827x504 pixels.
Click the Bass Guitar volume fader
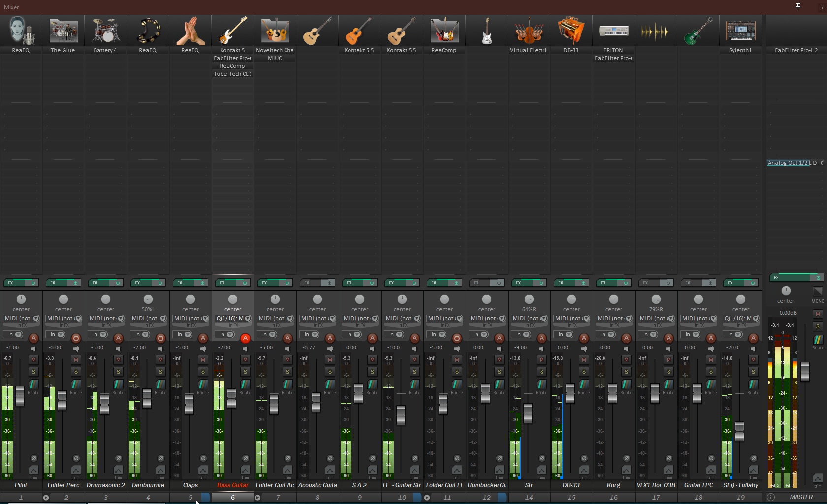(x=231, y=398)
